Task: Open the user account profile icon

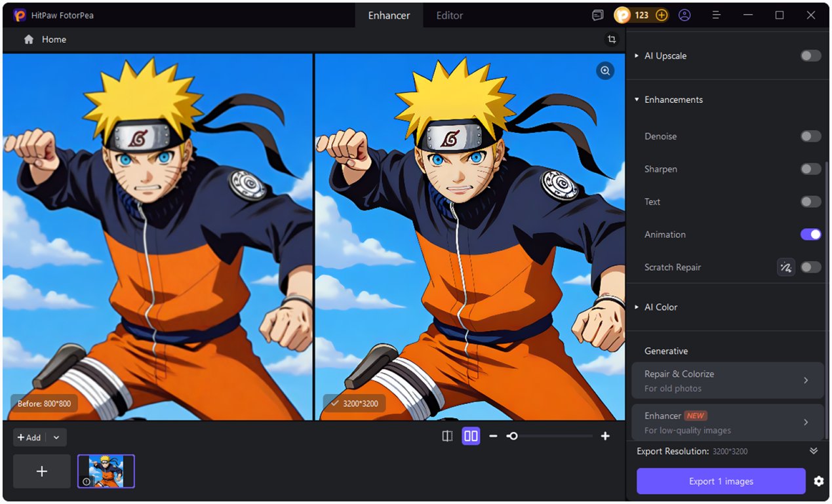Action: [684, 15]
